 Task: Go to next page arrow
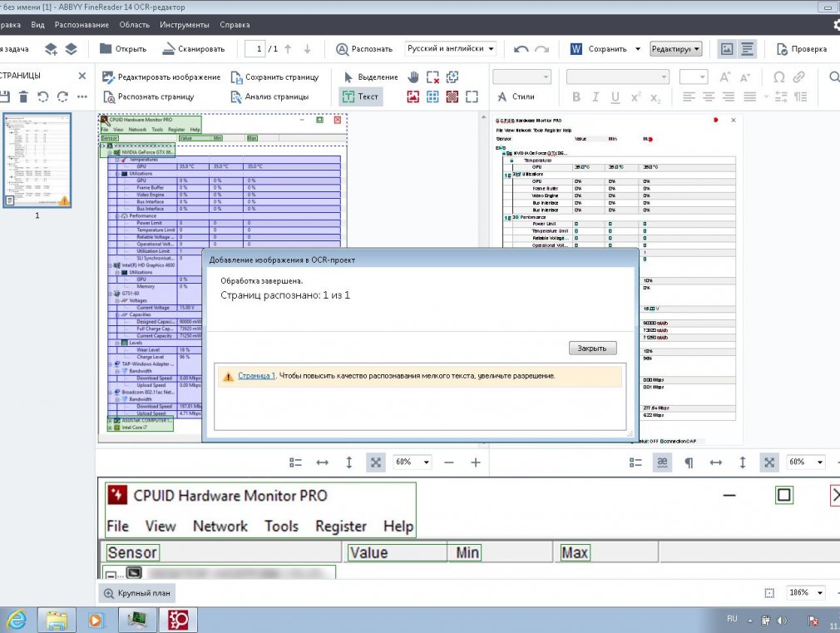pos(308,49)
